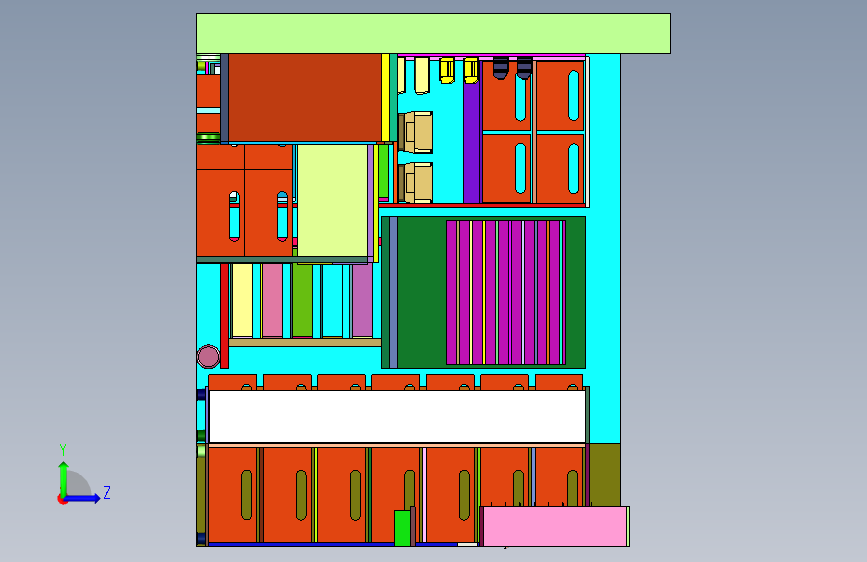Select the yellow vertical strip beside the brown-red block
This screenshot has height=562, width=867.
tap(385, 97)
